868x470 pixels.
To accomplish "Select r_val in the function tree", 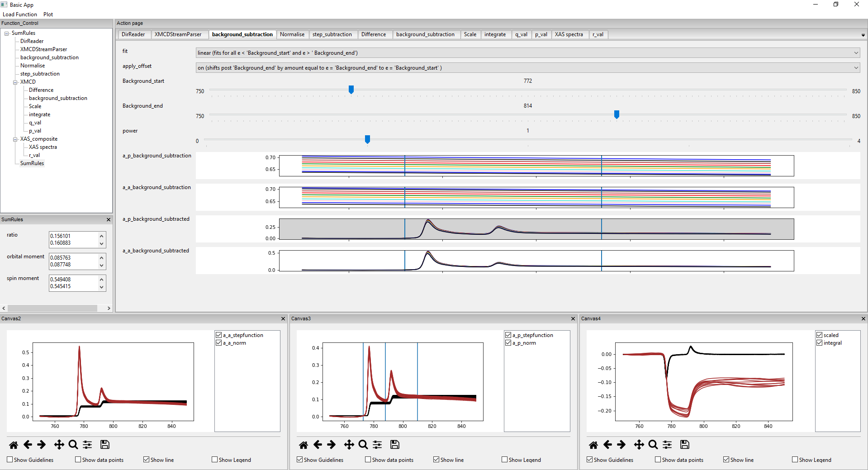I will click(x=34, y=155).
